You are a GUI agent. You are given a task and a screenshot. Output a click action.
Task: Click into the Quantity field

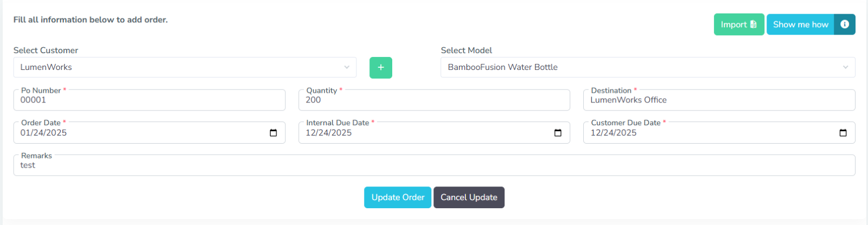click(x=434, y=100)
